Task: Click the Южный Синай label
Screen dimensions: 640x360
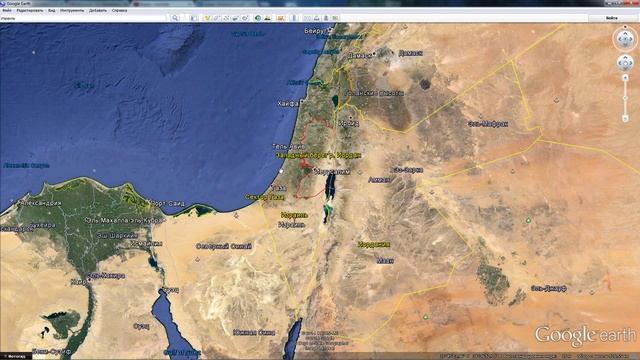Action: 253,332
